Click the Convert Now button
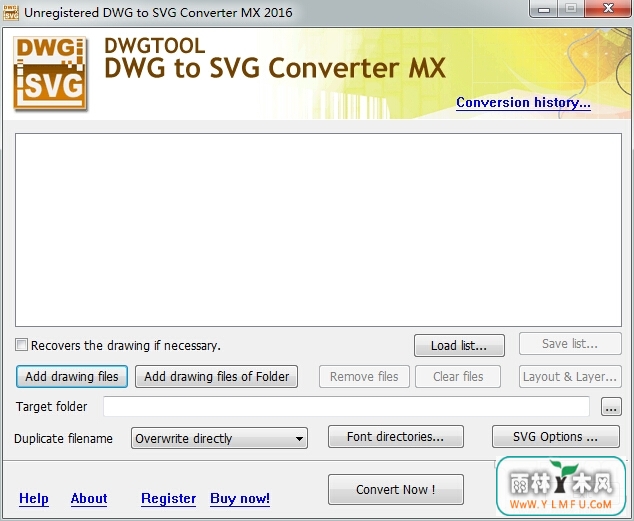Viewport: 634px width, 521px height. pyautogui.click(x=395, y=489)
